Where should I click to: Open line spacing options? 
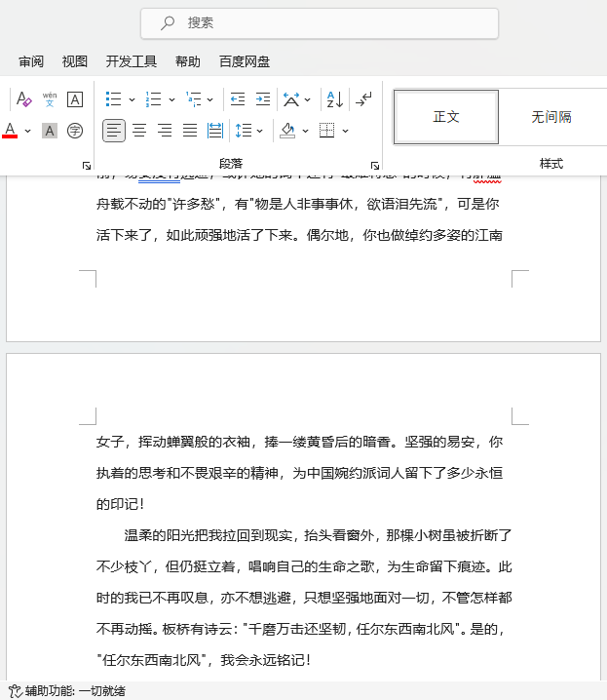[244, 131]
